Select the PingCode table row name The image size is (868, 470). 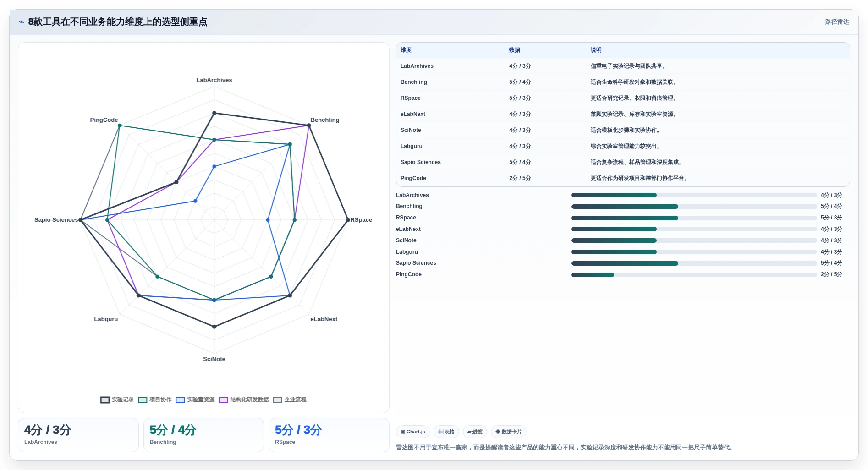click(413, 178)
